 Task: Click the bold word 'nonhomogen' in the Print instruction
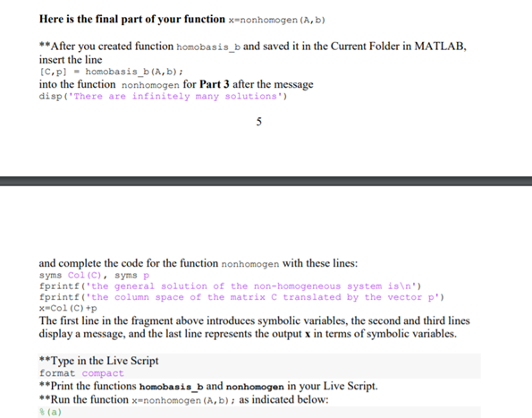click(x=255, y=387)
